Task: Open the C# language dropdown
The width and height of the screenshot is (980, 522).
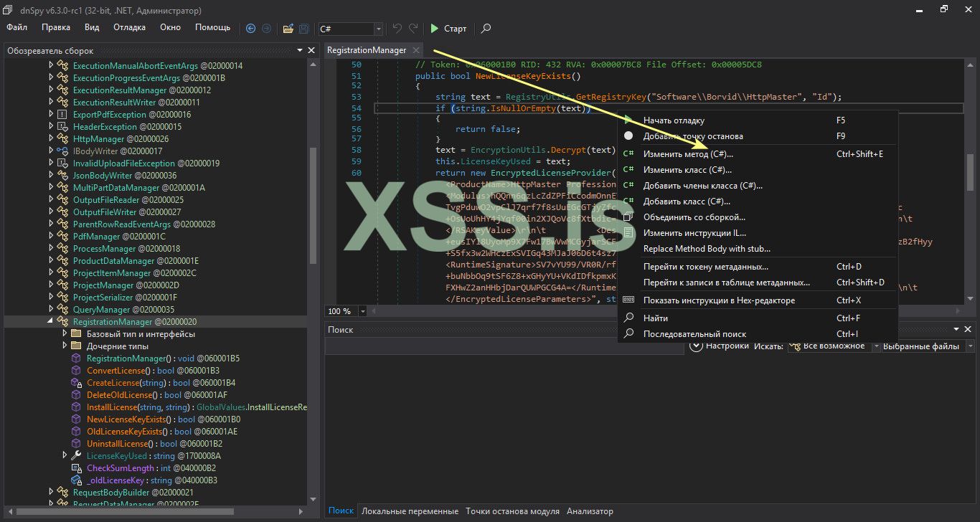Action: tap(378, 29)
